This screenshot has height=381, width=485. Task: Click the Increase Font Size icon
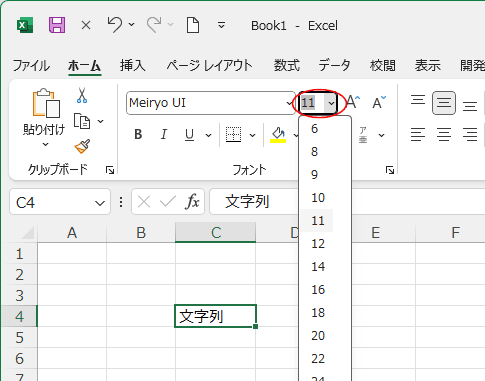click(x=353, y=102)
